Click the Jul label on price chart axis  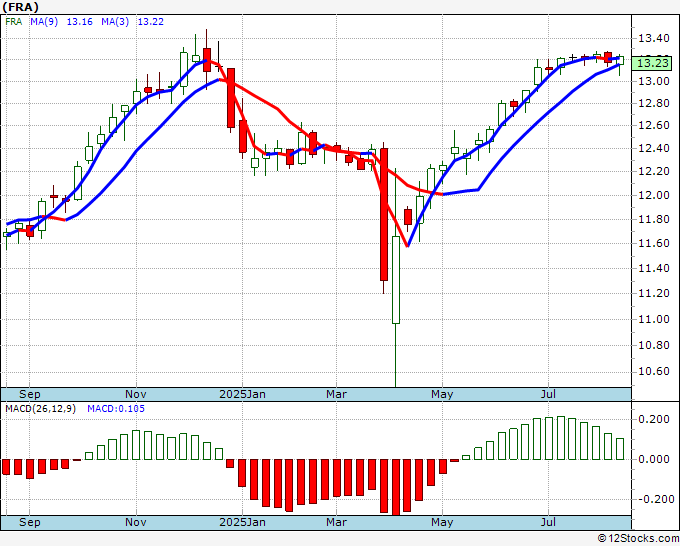click(x=549, y=394)
